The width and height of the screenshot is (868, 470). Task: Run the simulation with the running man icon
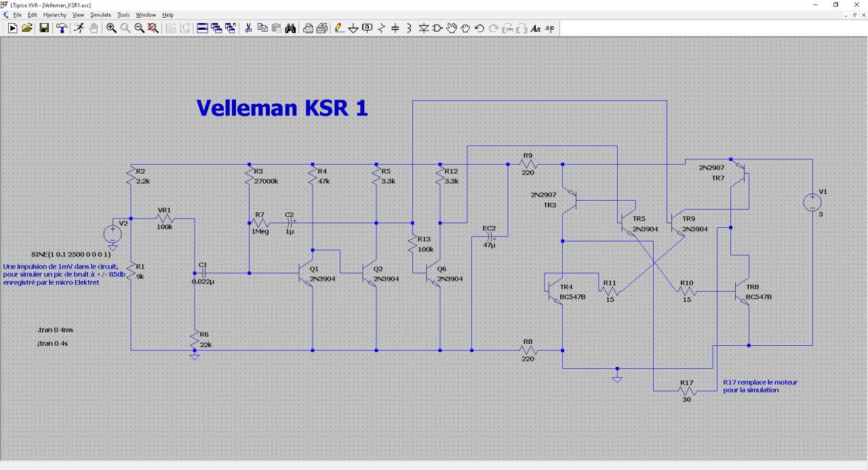79,28
